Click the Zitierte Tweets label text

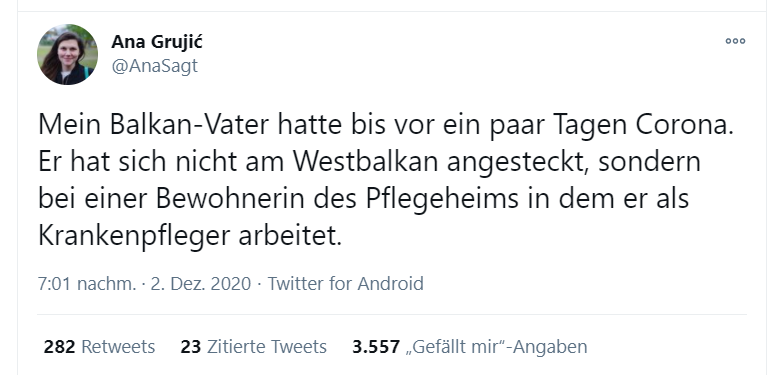[267, 346]
